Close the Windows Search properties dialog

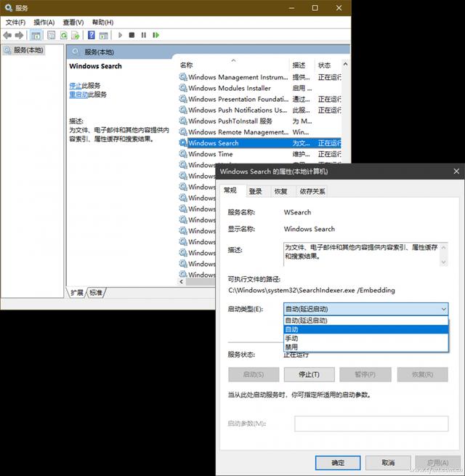[456, 172]
